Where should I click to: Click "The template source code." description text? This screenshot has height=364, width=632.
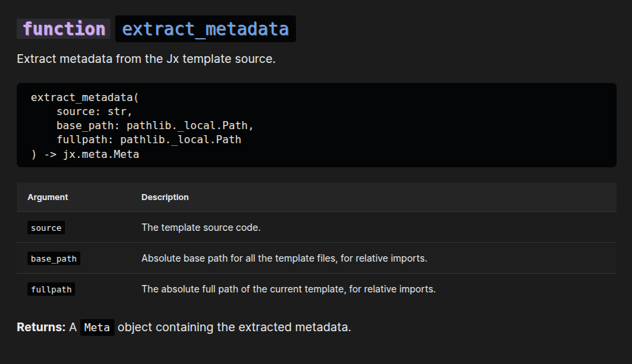coord(201,227)
